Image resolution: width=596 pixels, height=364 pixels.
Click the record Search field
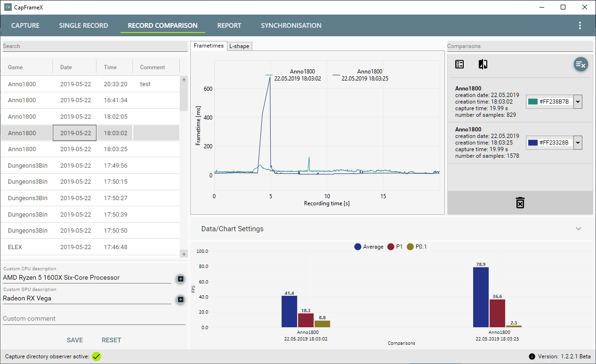click(x=95, y=46)
